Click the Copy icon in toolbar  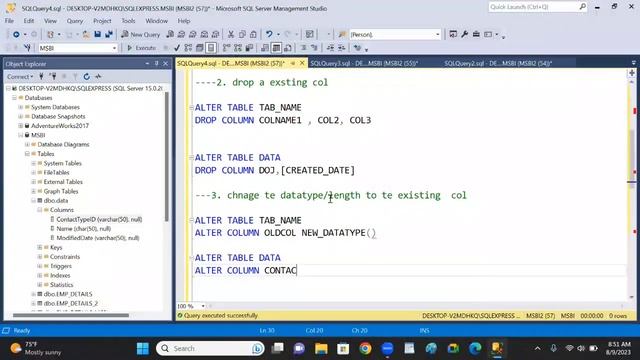point(242,35)
